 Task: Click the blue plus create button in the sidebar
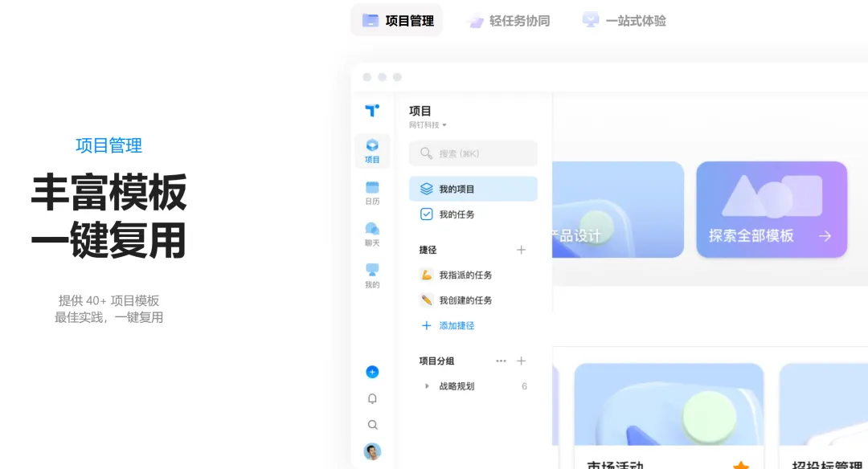[372, 372]
